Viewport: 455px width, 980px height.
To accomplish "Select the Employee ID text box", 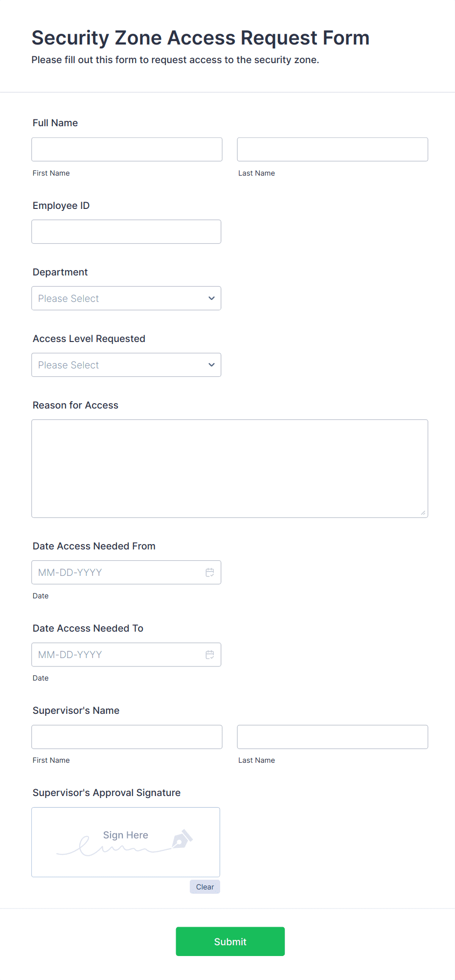I will [126, 232].
